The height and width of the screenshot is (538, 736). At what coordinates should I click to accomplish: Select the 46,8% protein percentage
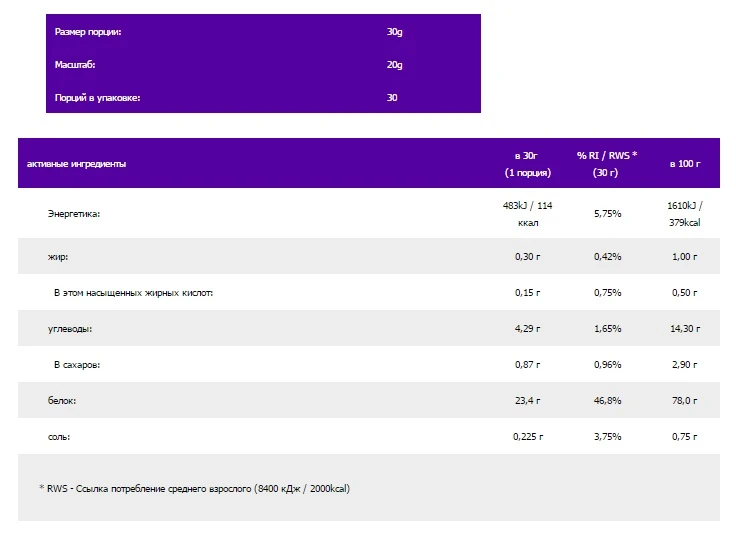click(606, 400)
